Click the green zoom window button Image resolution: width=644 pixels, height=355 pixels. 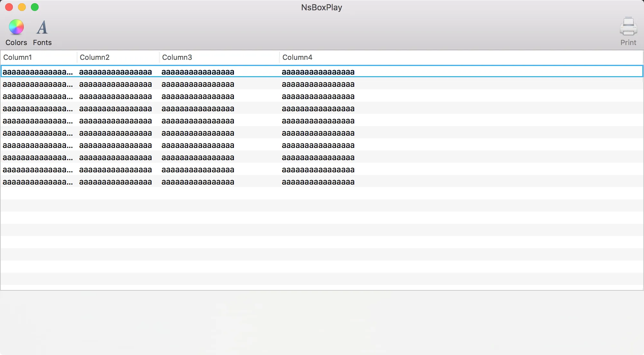pyautogui.click(x=35, y=7)
